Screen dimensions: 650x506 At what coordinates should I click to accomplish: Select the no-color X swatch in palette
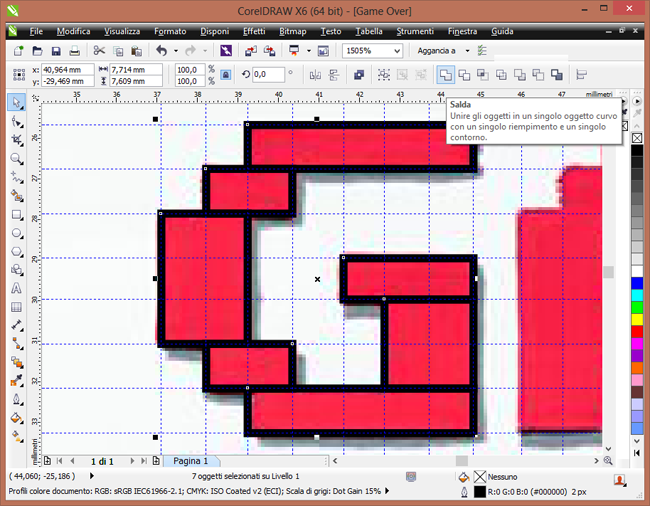point(637,138)
